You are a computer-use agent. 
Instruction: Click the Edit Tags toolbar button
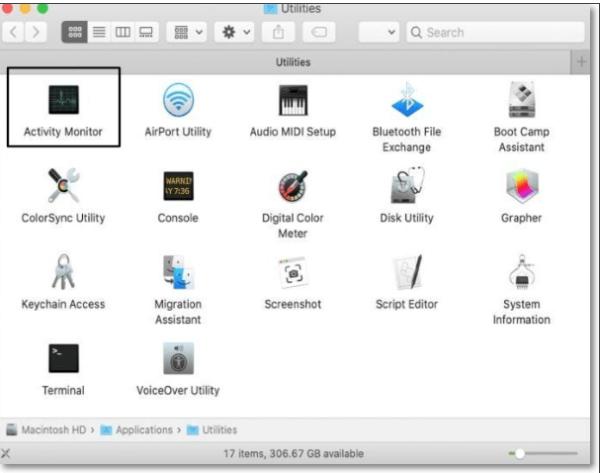pos(319,32)
